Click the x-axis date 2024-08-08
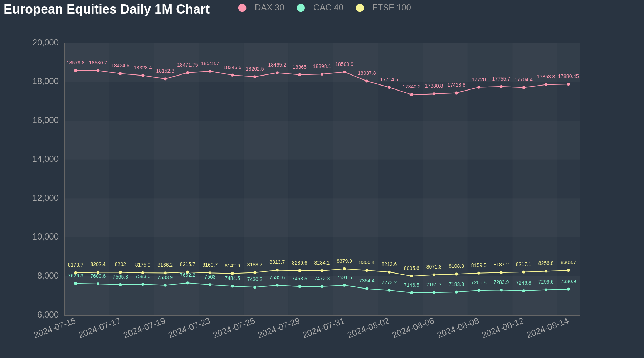 458,328
